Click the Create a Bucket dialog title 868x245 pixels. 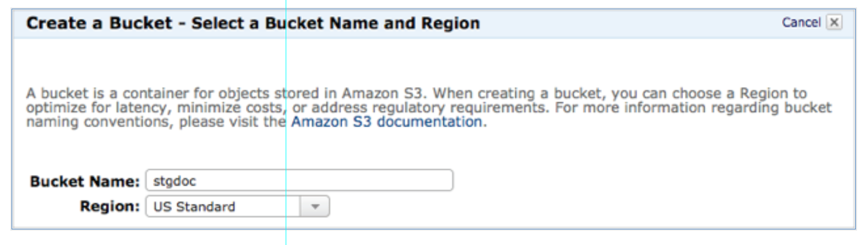tap(253, 24)
